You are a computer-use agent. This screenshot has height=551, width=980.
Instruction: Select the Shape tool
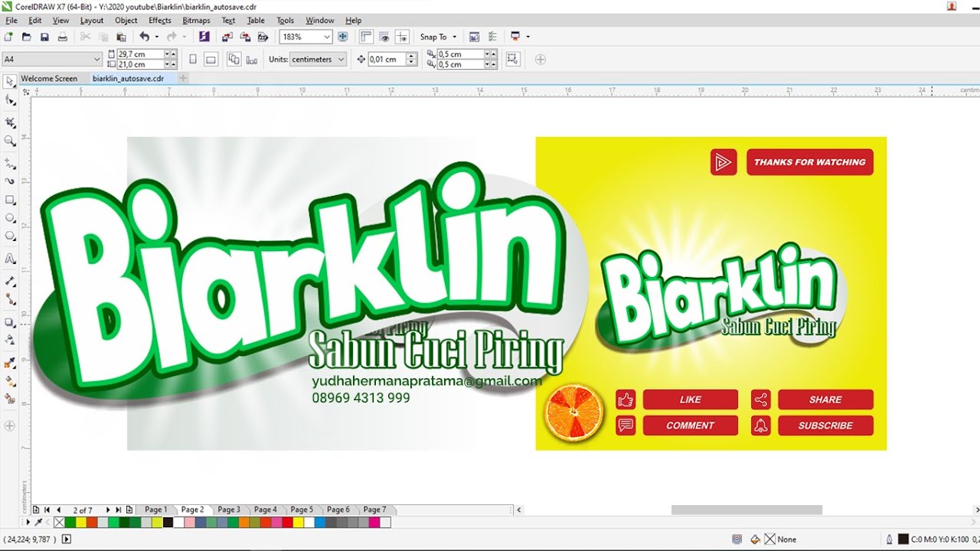[x=10, y=100]
